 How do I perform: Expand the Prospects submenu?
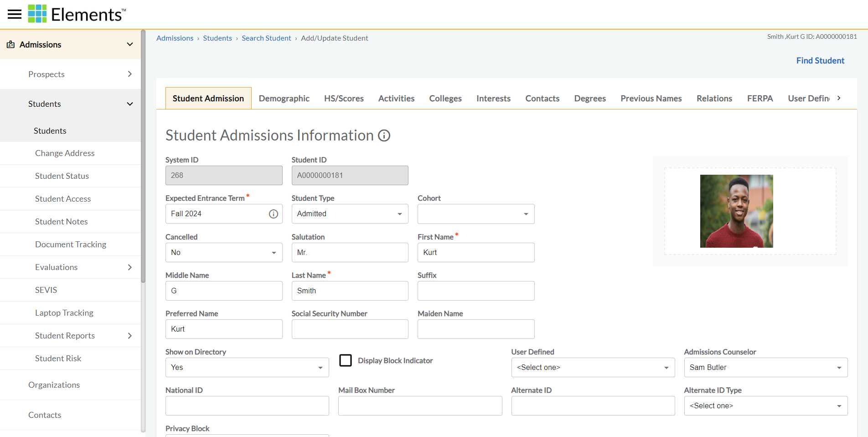[130, 74]
